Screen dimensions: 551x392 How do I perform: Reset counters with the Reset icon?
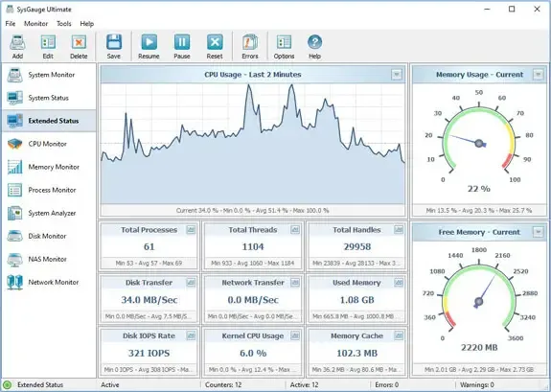[x=215, y=46]
